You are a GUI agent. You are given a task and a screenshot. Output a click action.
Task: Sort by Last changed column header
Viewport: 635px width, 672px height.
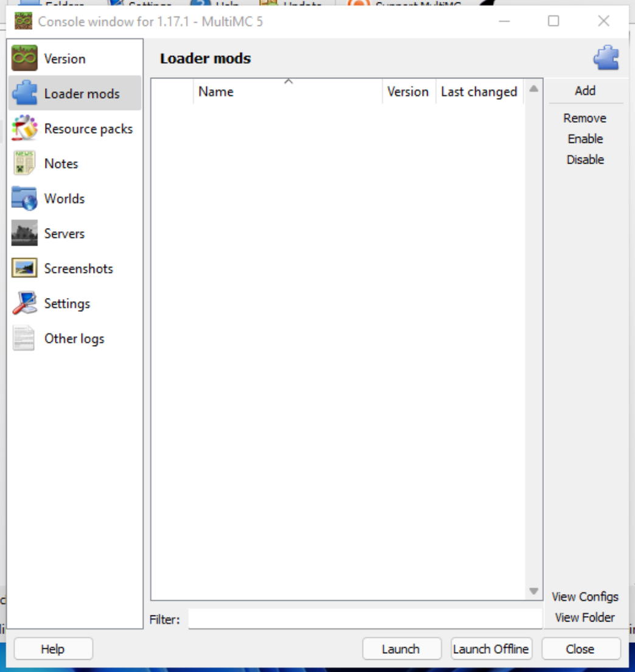pos(479,92)
